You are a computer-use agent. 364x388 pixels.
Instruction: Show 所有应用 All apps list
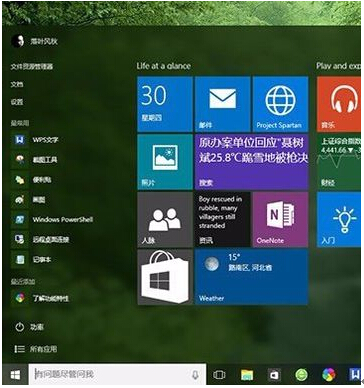click(36, 349)
